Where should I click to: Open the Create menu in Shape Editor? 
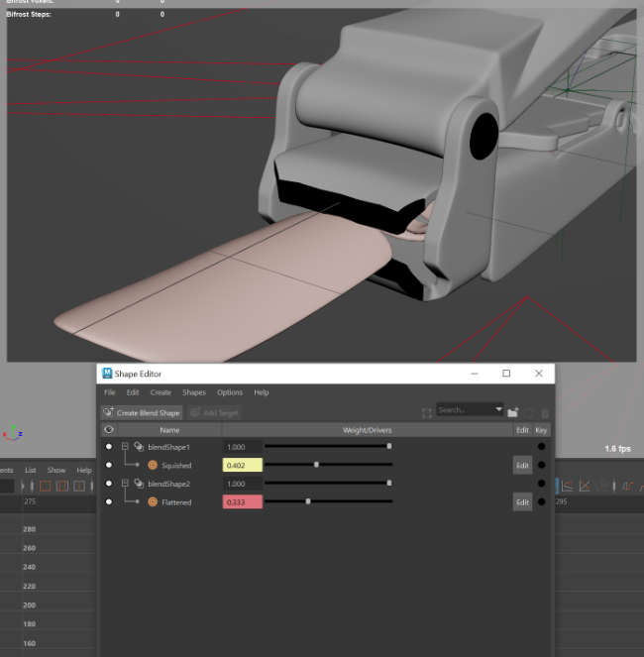(161, 392)
